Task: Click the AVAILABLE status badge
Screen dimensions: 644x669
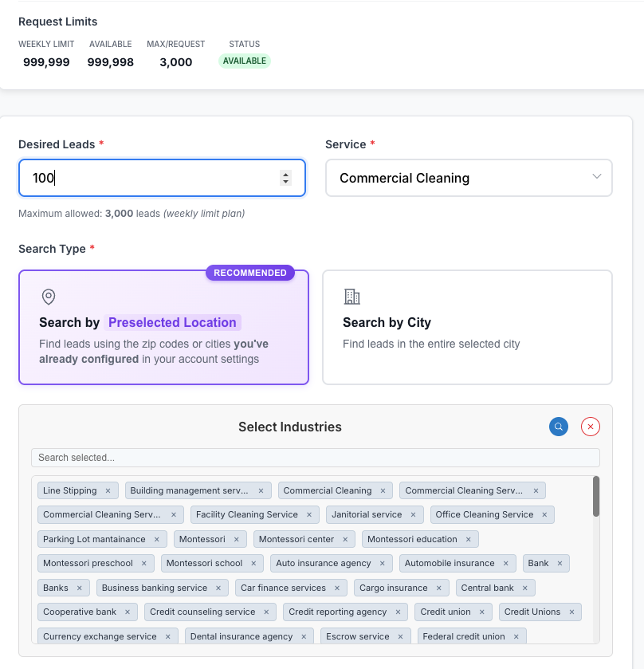Action: pos(245,61)
